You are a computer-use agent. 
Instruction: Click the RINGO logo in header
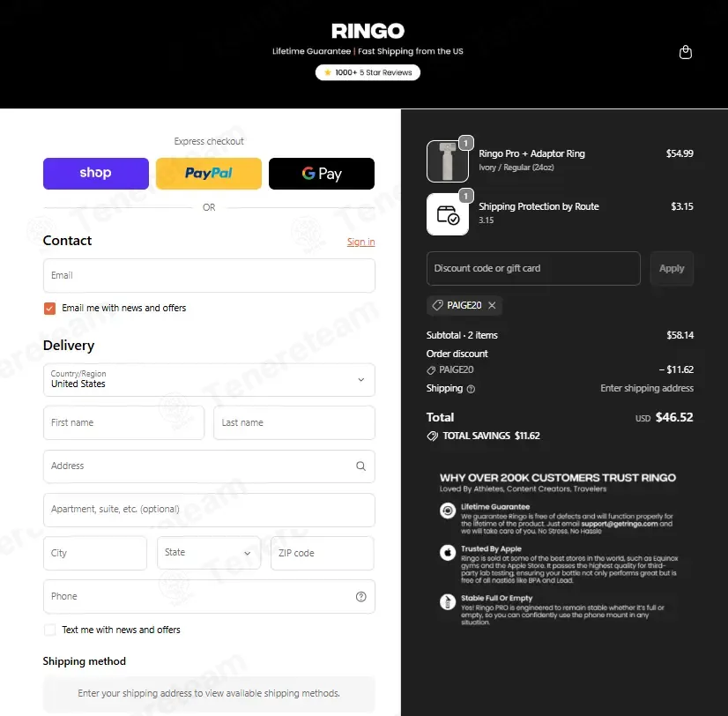(368, 31)
